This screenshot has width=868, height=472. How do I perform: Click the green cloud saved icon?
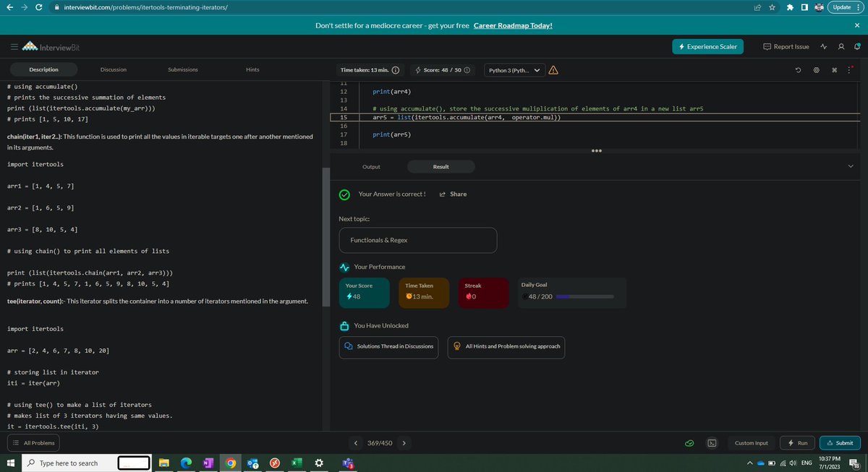tap(691, 442)
